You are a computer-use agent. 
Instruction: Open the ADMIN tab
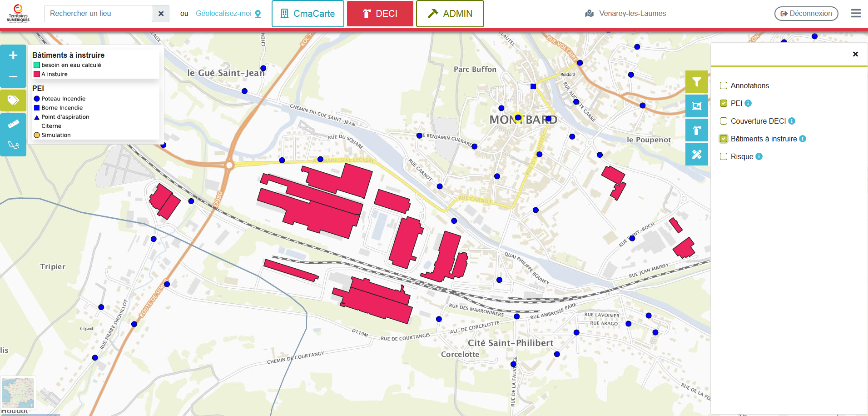coord(450,14)
